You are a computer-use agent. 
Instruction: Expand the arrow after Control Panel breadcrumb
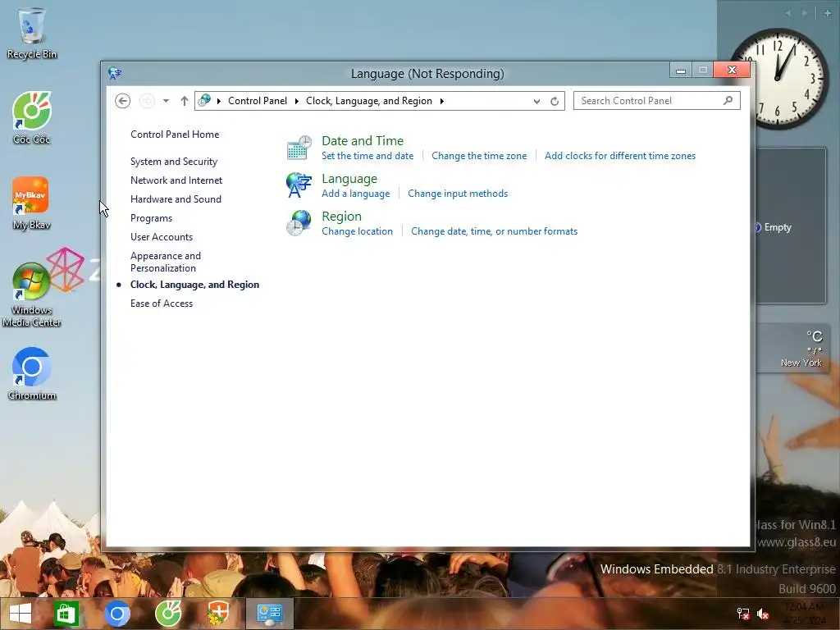296,101
